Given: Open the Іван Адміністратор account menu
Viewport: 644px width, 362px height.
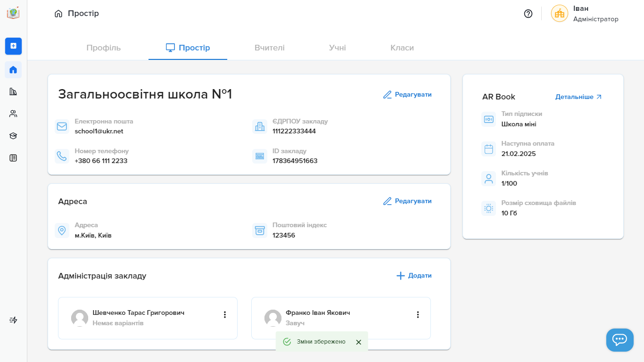Looking at the screenshot, I should (585, 14).
